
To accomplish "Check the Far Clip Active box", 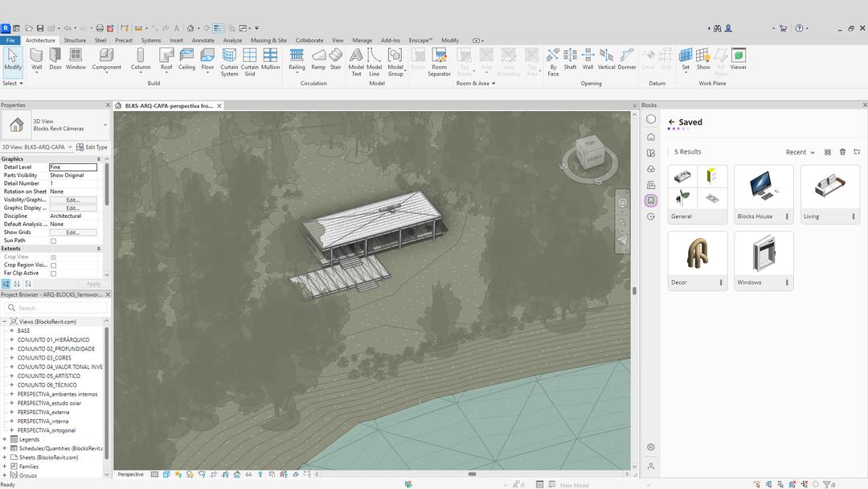I will (x=54, y=273).
